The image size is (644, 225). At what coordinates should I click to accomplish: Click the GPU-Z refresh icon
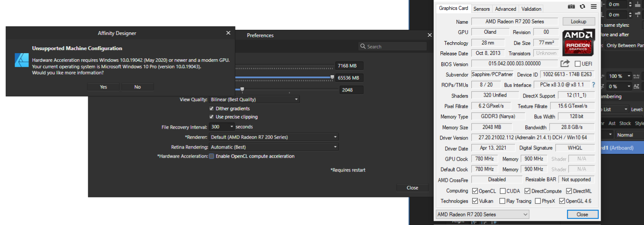coord(583,6)
